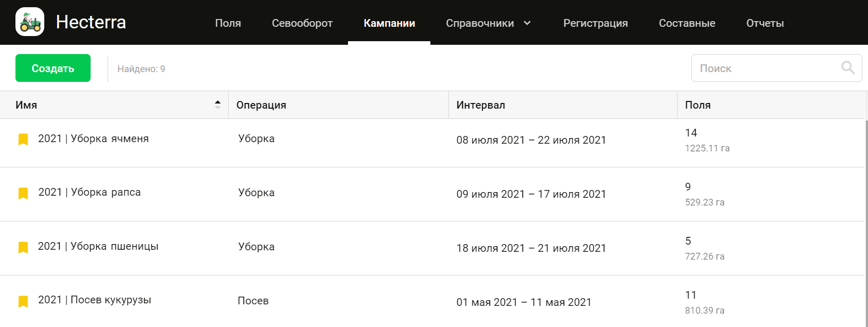Click the bookmark icon beside 2021 | Уборка рапса
The width and height of the screenshot is (868, 327).
[x=23, y=193]
